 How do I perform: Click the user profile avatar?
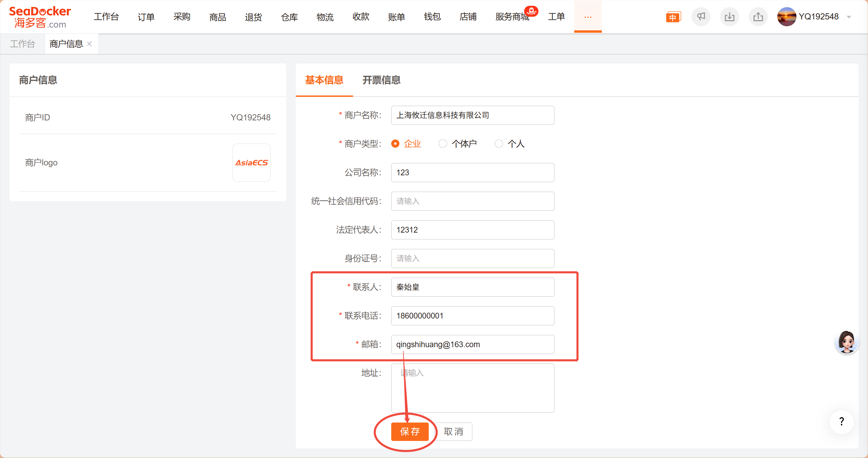[787, 17]
